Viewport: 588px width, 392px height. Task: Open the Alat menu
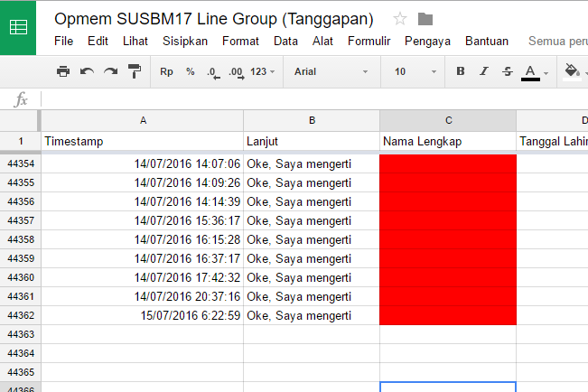click(x=322, y=41)
